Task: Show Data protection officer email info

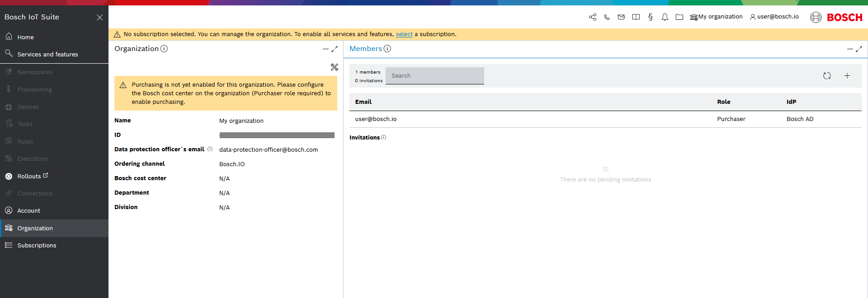Action: pyautogui.click(x=210, y=149)
